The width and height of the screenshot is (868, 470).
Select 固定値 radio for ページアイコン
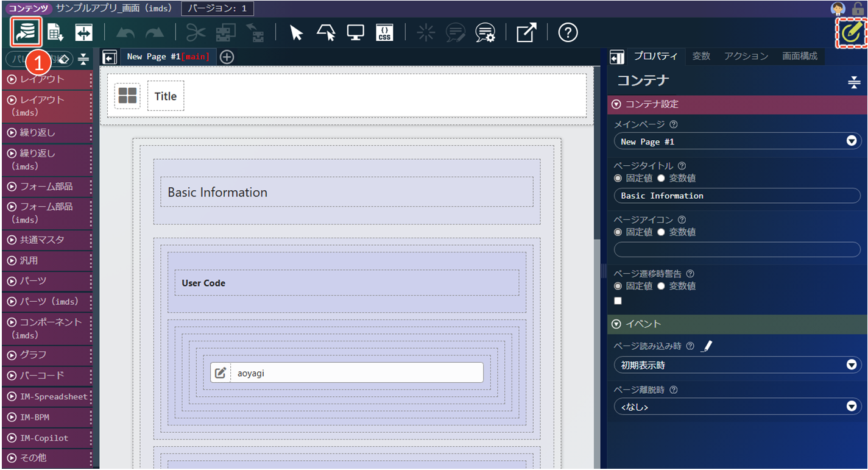(618, 232)
